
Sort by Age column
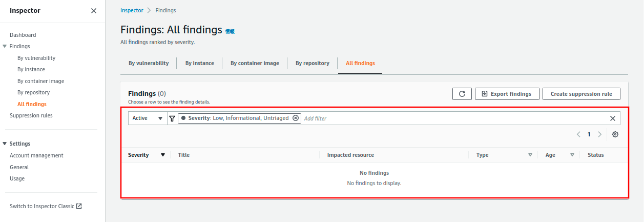click(x=572, y=155)
